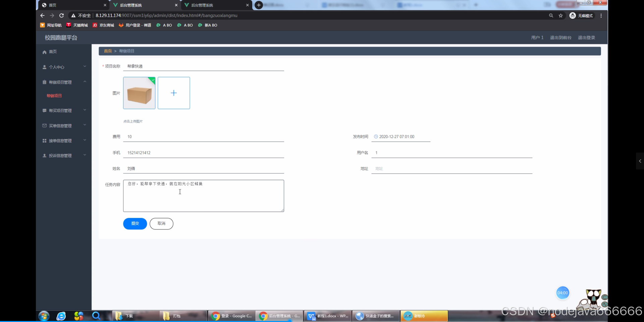The width and height of the screenshot is (644, 322).
Task: Expand the 投诉信息管理 menu chevron
Action: point(85,155)
